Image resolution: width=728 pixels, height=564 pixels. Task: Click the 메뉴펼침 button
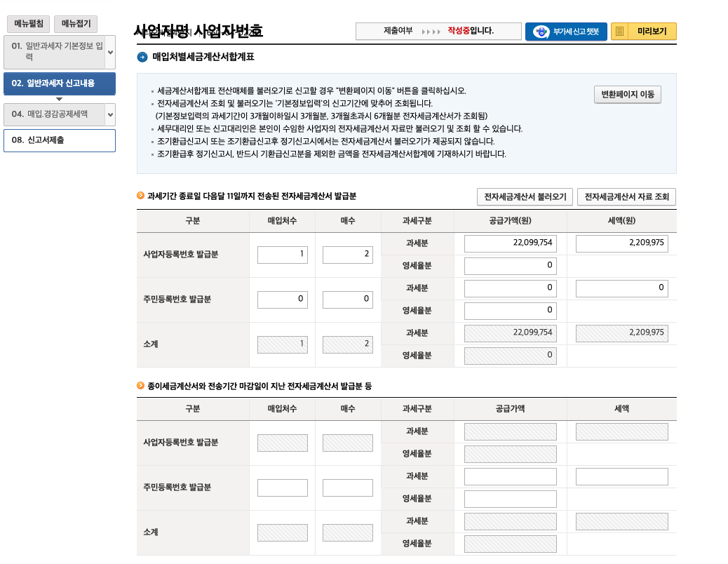pos(28,24)
